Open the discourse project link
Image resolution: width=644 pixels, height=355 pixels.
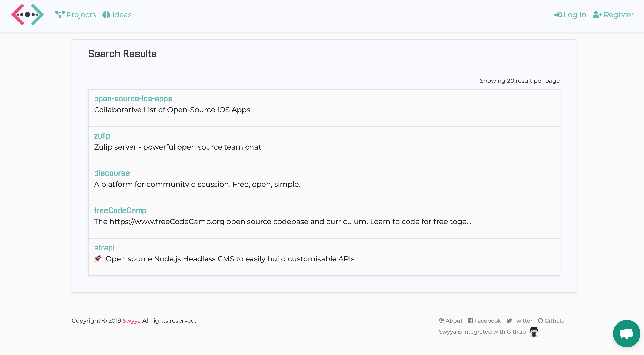[112, 173]
